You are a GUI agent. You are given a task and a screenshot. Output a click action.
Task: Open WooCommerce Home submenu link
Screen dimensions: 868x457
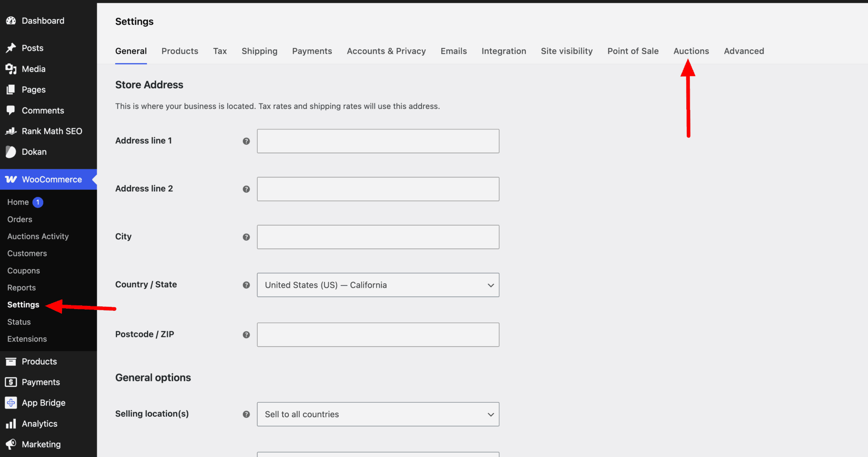[18, 202]
